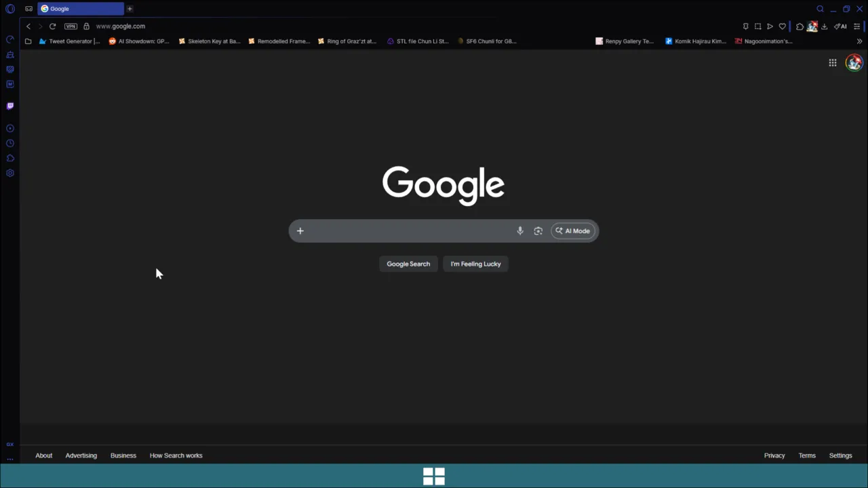Bookmark this page with heart icon

[x=783, y=26]
